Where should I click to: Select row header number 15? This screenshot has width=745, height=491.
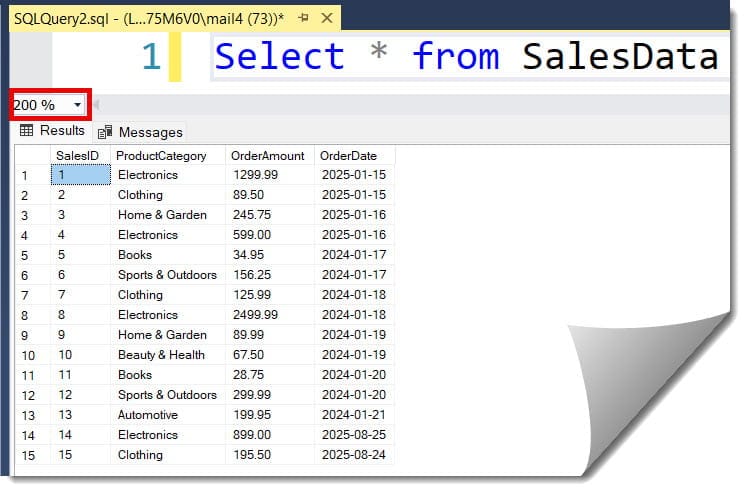click(27, 455)
